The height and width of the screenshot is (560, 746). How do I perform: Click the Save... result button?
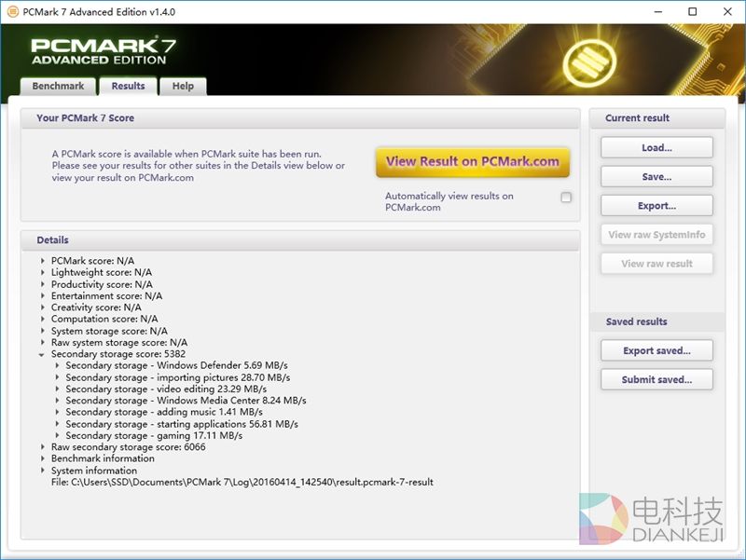(x=656, y=176)
